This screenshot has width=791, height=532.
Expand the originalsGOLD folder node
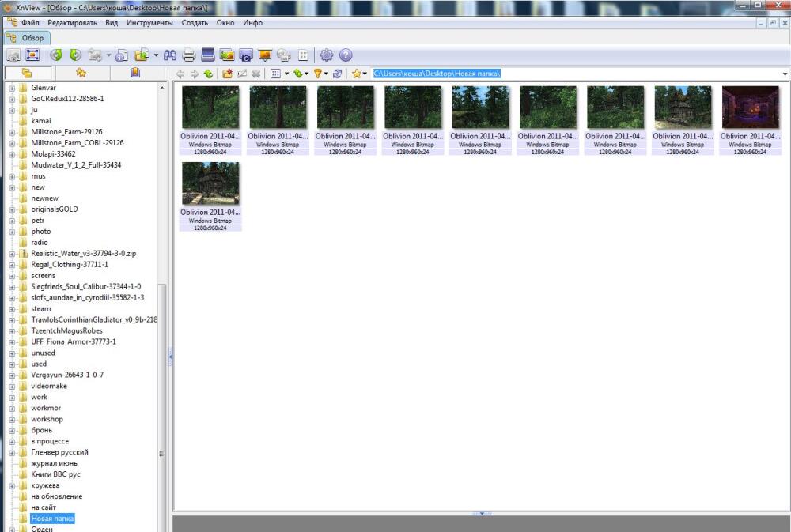click(x=12, y=209)
